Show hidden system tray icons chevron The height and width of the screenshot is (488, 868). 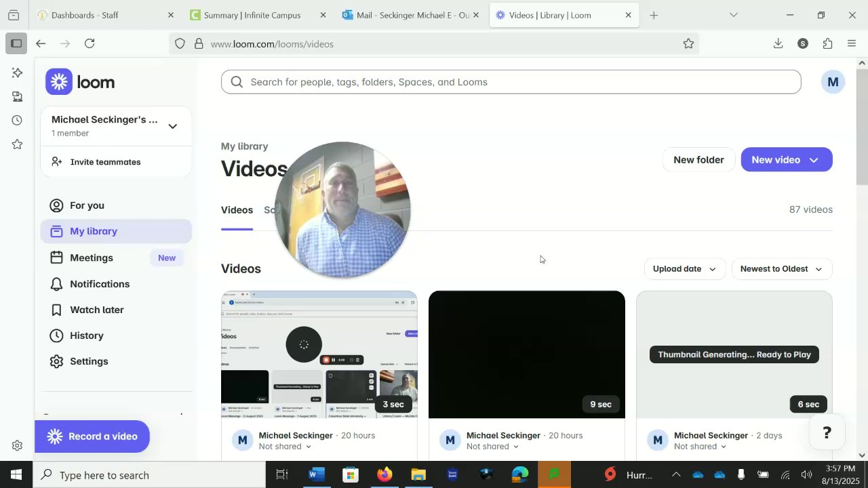[676, 474]
